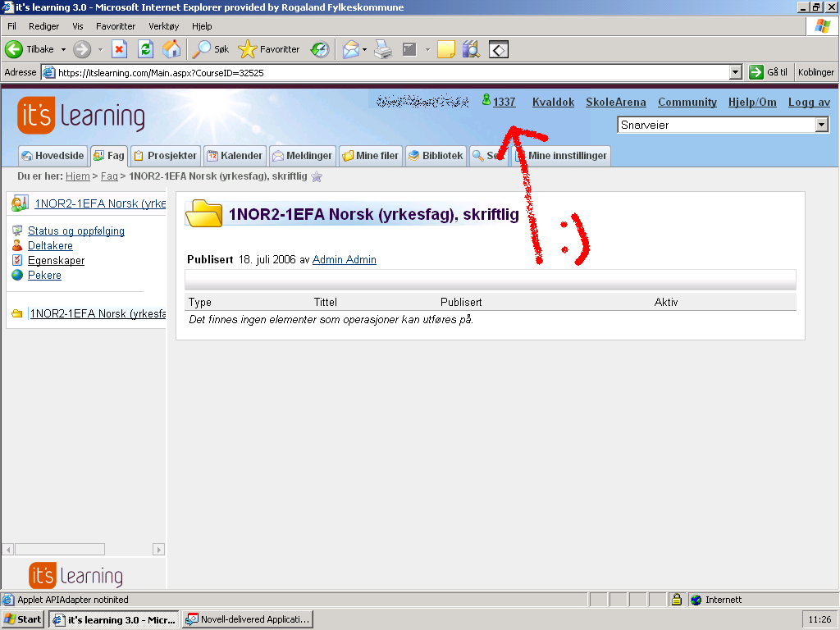
Task: Click the Deltakere person icon
Action: 18,245
